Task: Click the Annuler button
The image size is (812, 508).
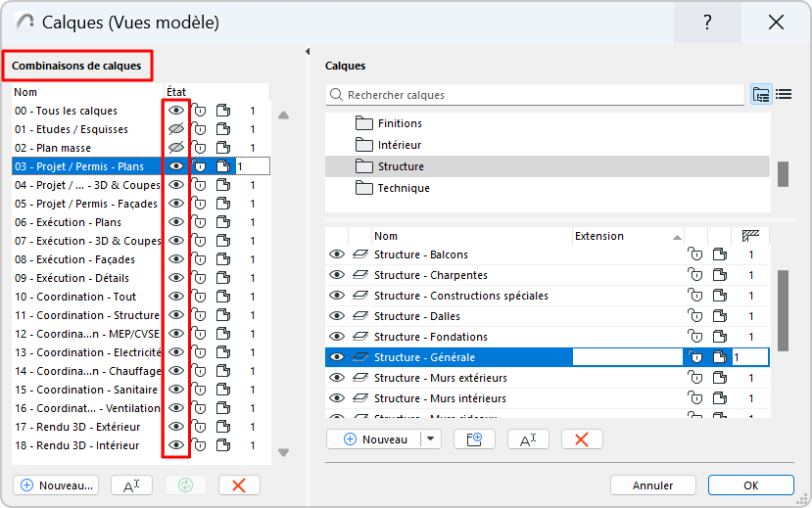Action: point(652,485)
